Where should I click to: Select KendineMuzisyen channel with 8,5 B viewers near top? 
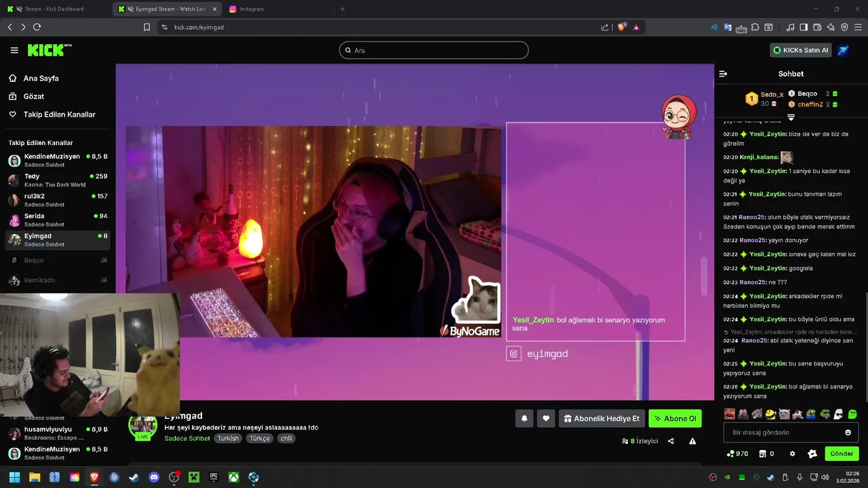coord(58,161)
